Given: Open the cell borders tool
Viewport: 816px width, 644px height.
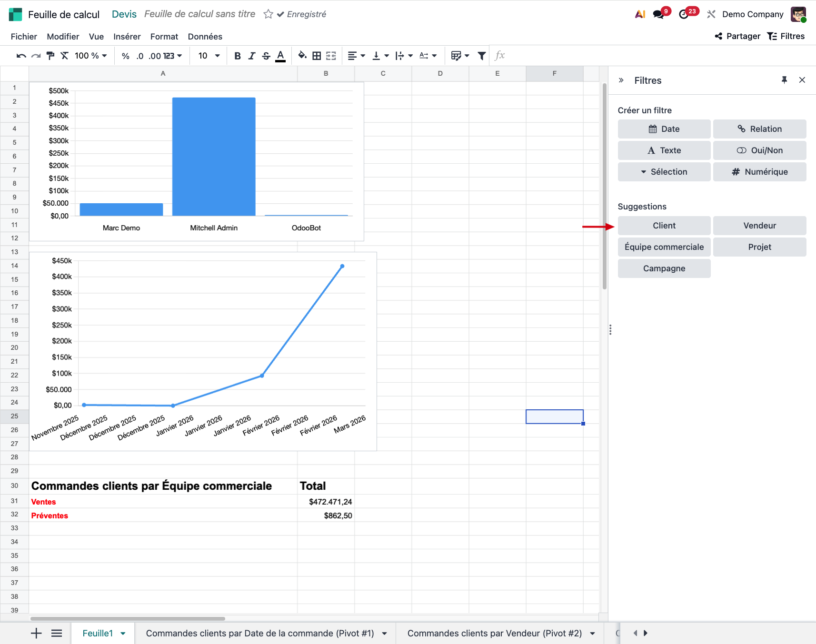Looking at the screenshot, I should 317,56.
